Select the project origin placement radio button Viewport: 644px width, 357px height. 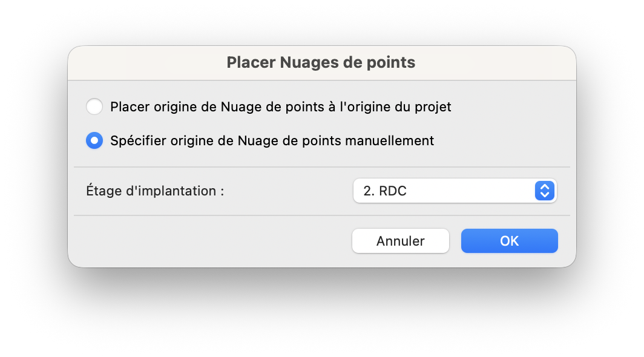94,107
